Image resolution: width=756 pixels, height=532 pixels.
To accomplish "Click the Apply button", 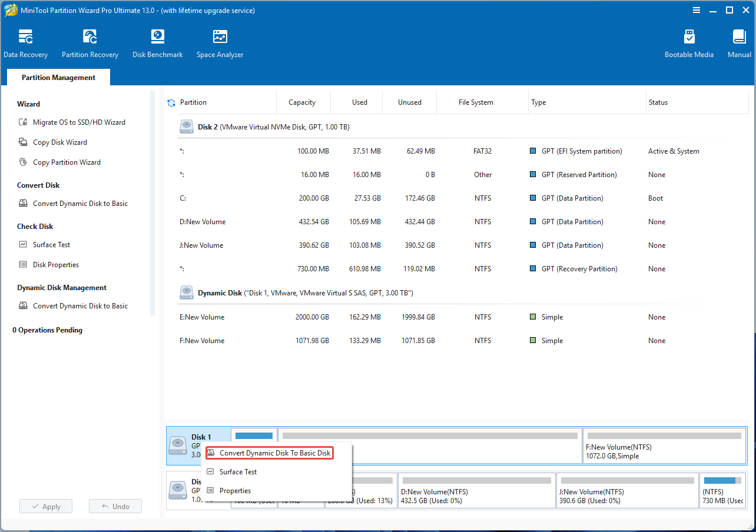I will pyautogui.click(x=45, y=506).
